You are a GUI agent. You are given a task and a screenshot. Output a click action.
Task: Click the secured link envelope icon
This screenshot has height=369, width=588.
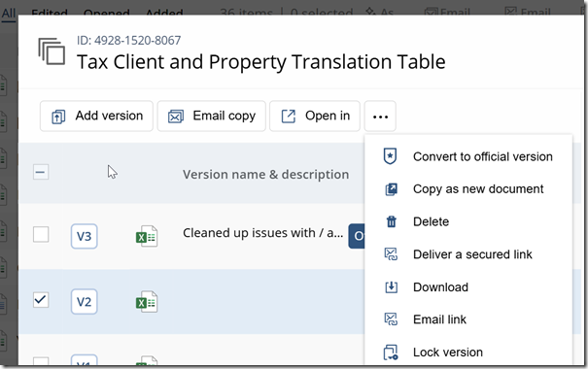pyautogui.click(x=391, y=254)
